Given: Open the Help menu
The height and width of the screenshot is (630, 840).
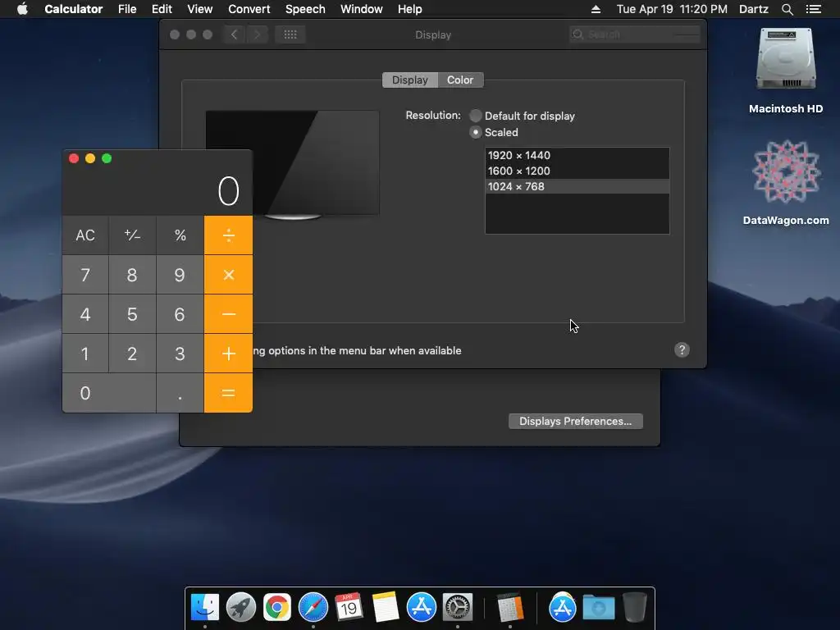Looking at the screenshot, I should [x=410, y=9].
